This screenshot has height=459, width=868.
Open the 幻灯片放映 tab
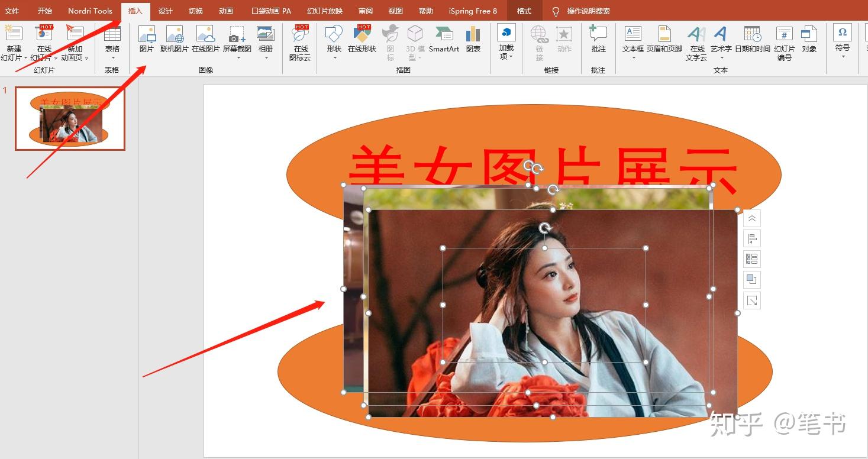click(324, 10)
